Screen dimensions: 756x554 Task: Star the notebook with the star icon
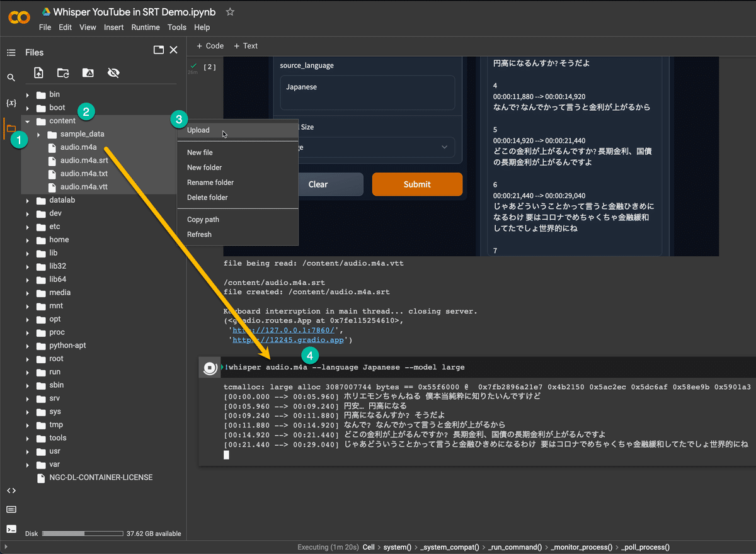tap(231, 12)
